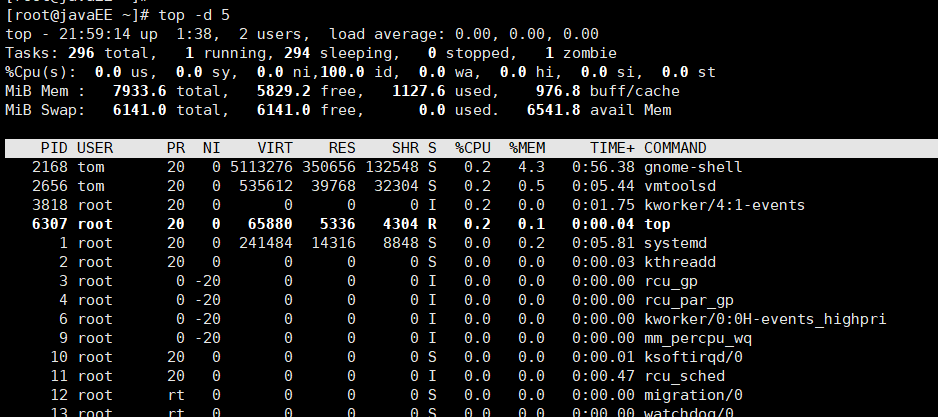
Task: Click the kthreadd process name
Action: point(680,262)
